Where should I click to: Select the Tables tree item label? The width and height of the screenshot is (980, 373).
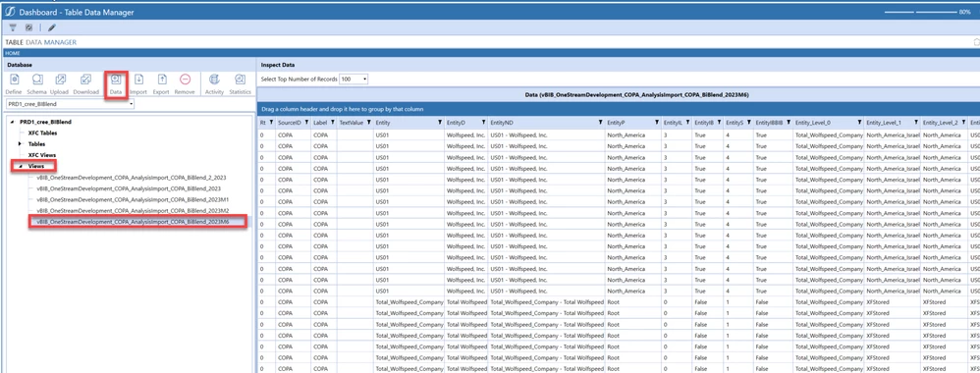coord(36,143)
